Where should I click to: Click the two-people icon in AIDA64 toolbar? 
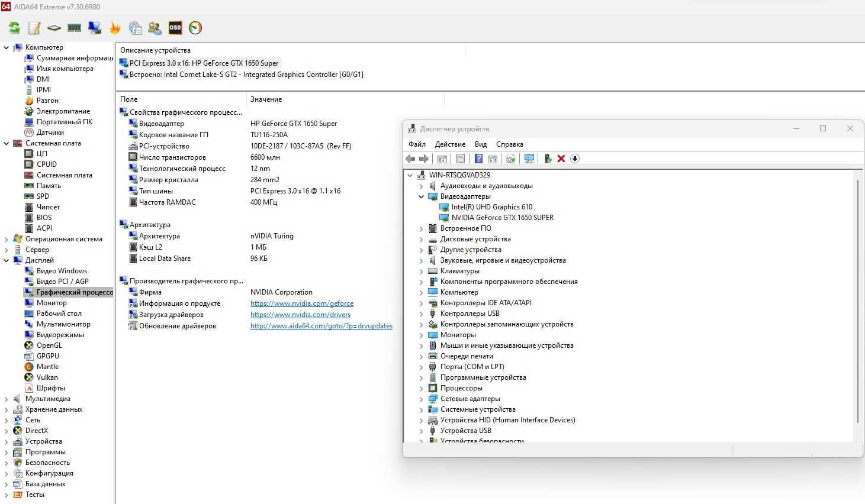[155, 28]
